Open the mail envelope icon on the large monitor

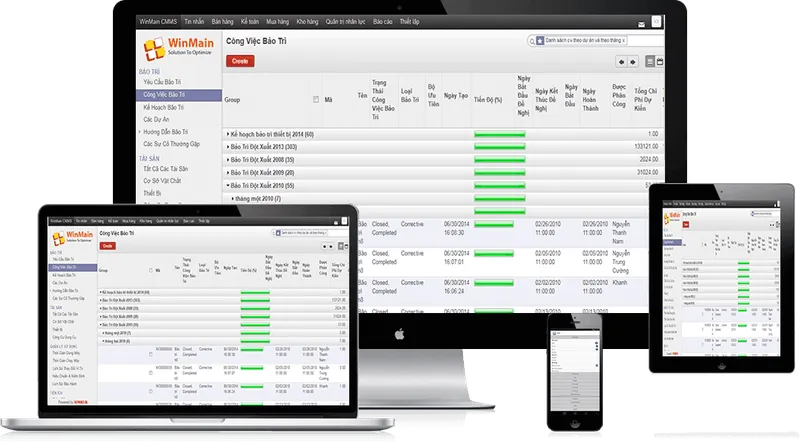point(641,24)
